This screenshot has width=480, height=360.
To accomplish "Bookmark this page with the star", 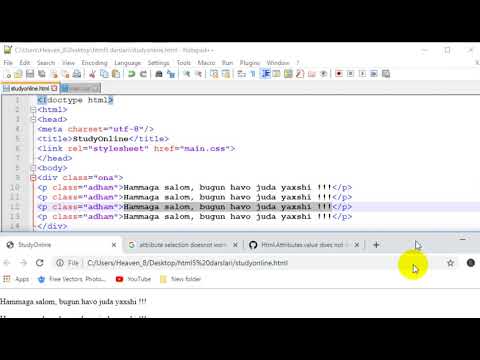I will click(450, 263).
